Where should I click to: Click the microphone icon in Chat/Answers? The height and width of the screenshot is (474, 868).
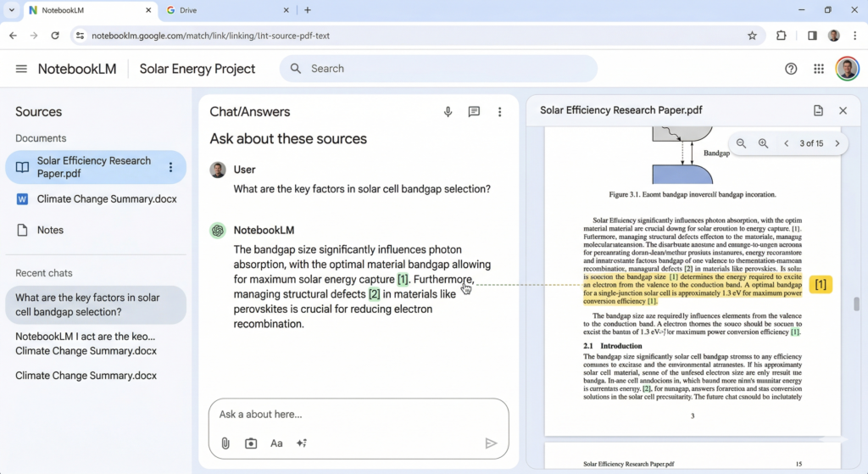[x=448, y=112]
